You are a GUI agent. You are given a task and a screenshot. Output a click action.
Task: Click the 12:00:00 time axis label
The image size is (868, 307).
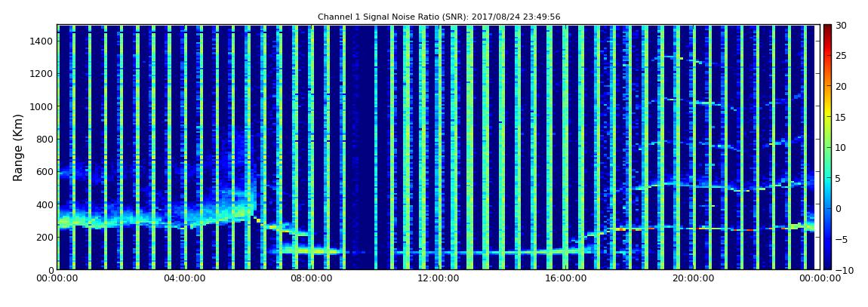pos(437,279)
